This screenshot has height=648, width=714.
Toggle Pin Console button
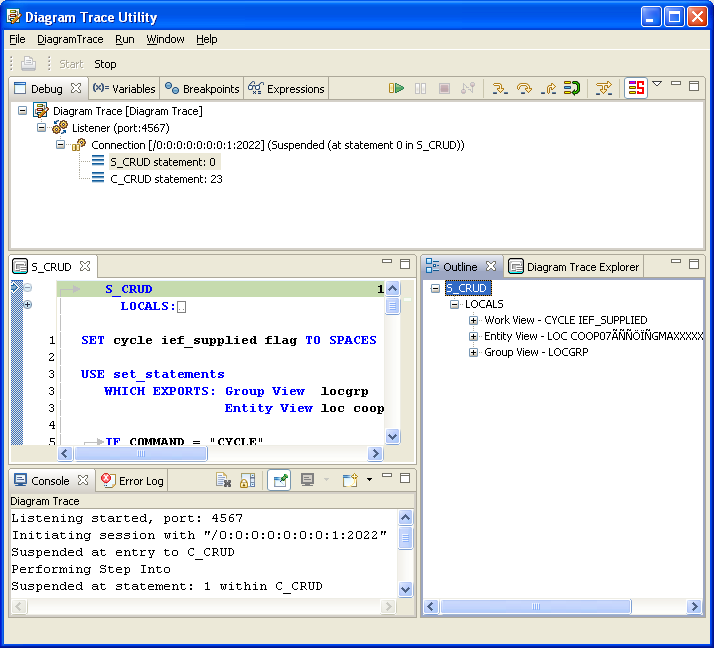click(279, 481)
